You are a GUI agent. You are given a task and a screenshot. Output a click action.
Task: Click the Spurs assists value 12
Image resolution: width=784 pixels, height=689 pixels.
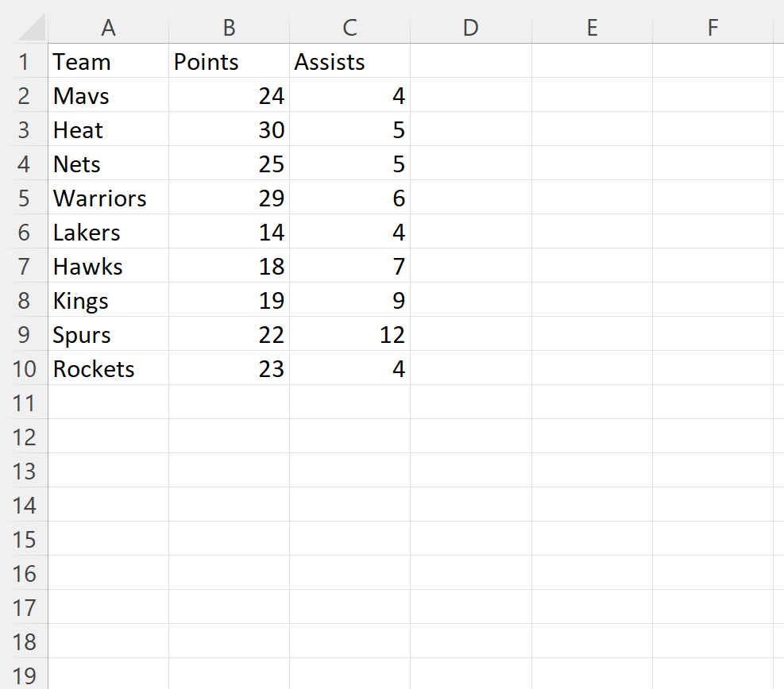tap(350, 335)
